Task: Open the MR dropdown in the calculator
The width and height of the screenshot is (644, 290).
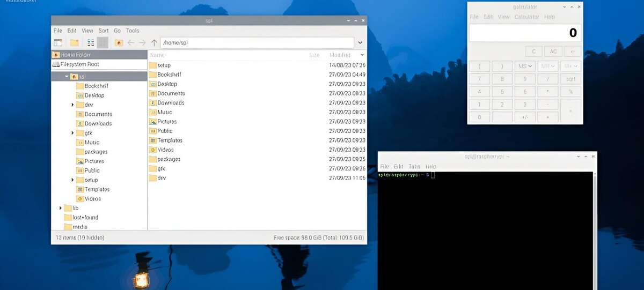Action: click(548, 66)
